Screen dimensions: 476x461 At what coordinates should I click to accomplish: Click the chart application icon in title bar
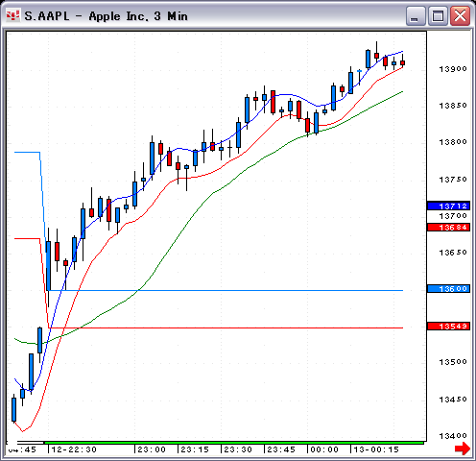pyautogui.click(x=13, y=15)
